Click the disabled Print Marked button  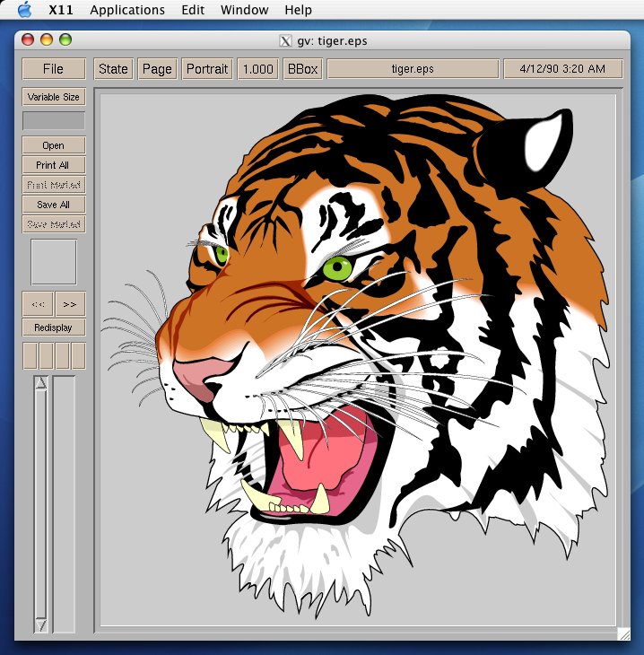(54, 185)
